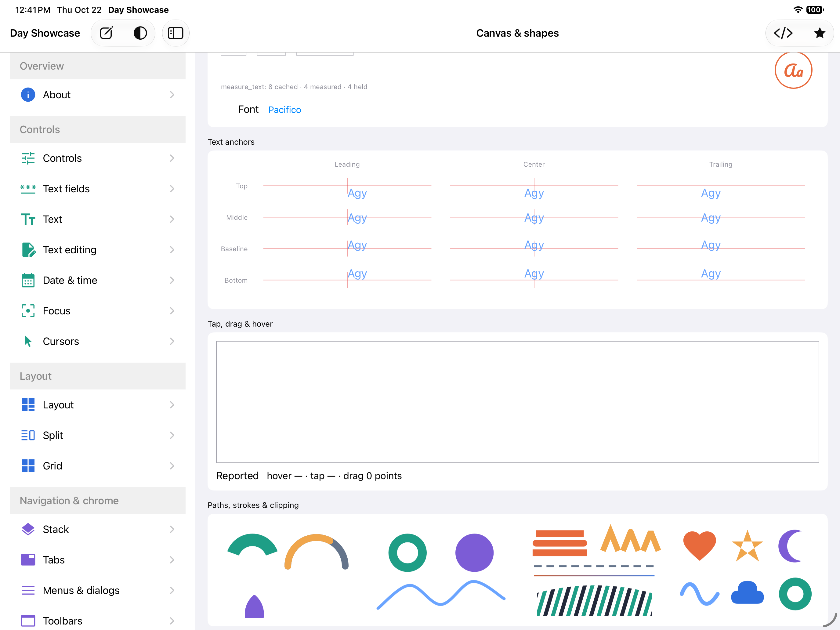Image resolution: width=840 pixels, height=630 pixels.
Task: Click the solid purple circle shape
Action: (474, 552)
